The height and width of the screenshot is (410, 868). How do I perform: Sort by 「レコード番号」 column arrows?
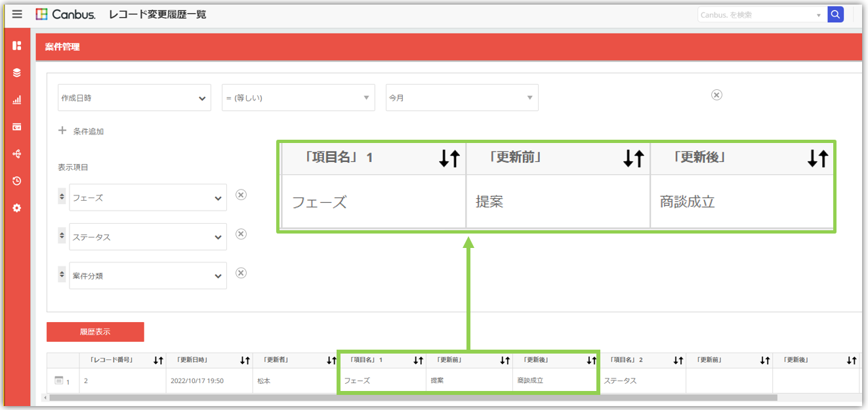click(158, 360)
